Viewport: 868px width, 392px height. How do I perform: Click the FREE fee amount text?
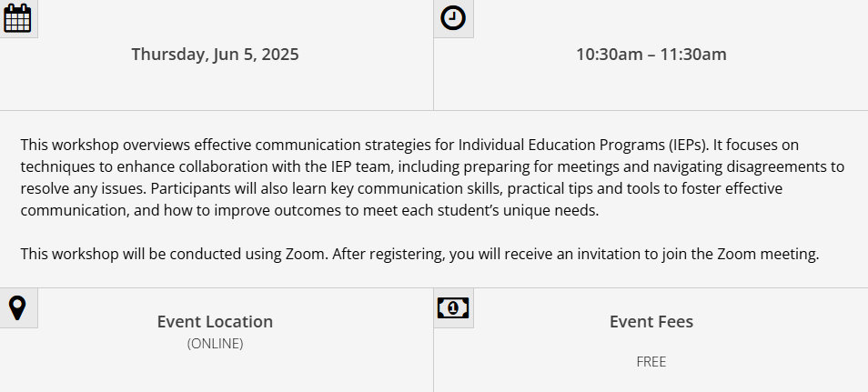coord(651,362)
